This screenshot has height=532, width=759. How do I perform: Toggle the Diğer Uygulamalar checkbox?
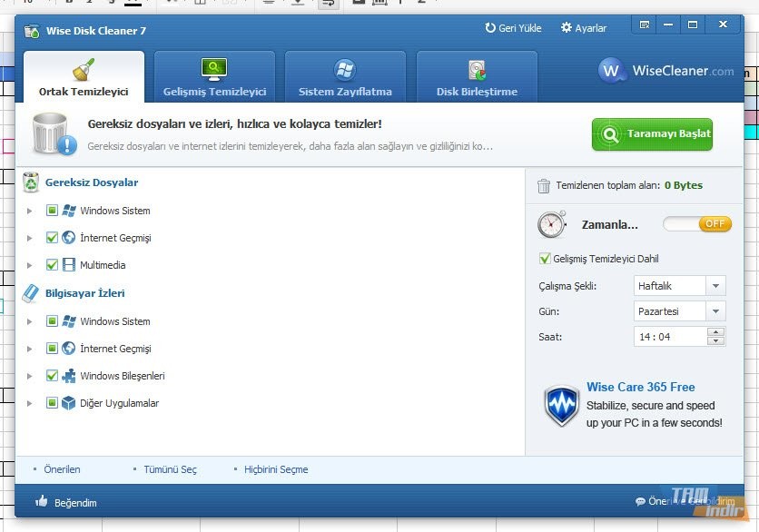[52, 402]
